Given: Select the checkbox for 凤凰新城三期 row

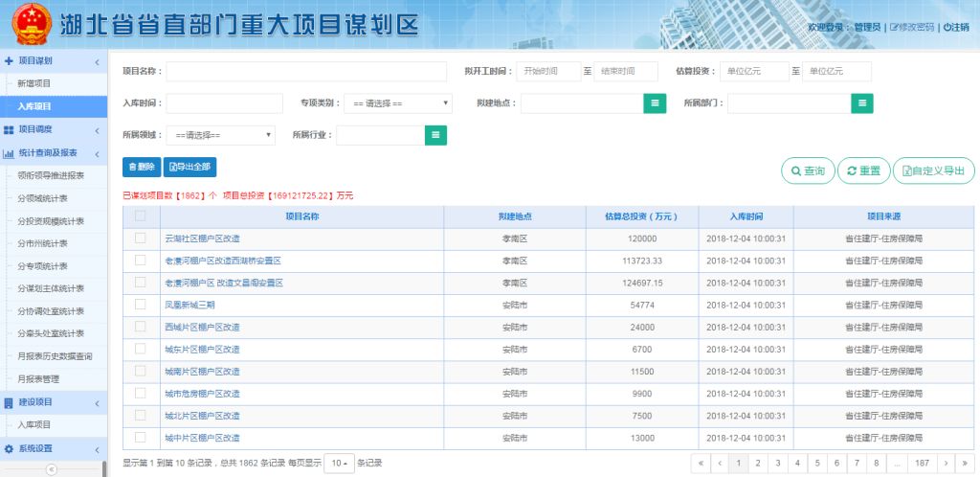Looking at the screenshot, I should pos(141,305).
